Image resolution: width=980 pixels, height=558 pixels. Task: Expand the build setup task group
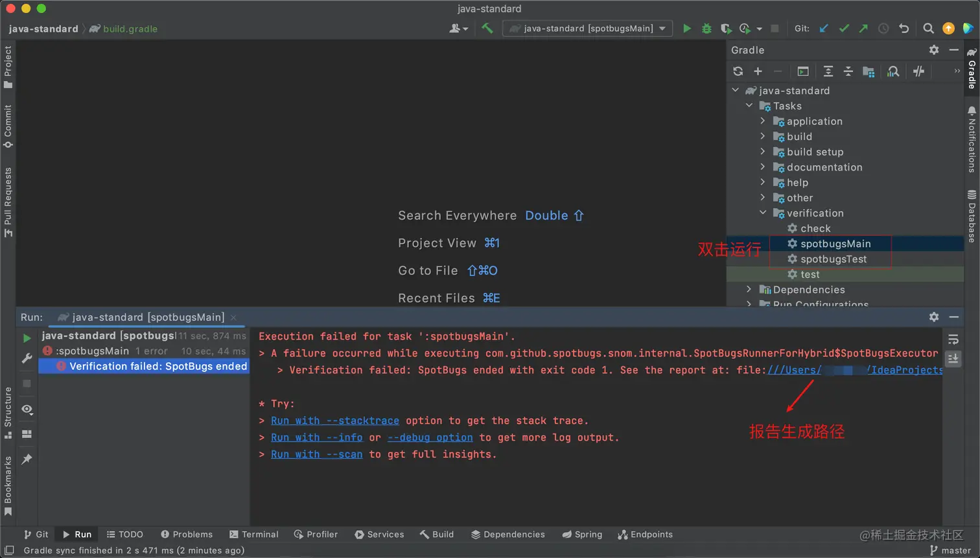[762, 151]
